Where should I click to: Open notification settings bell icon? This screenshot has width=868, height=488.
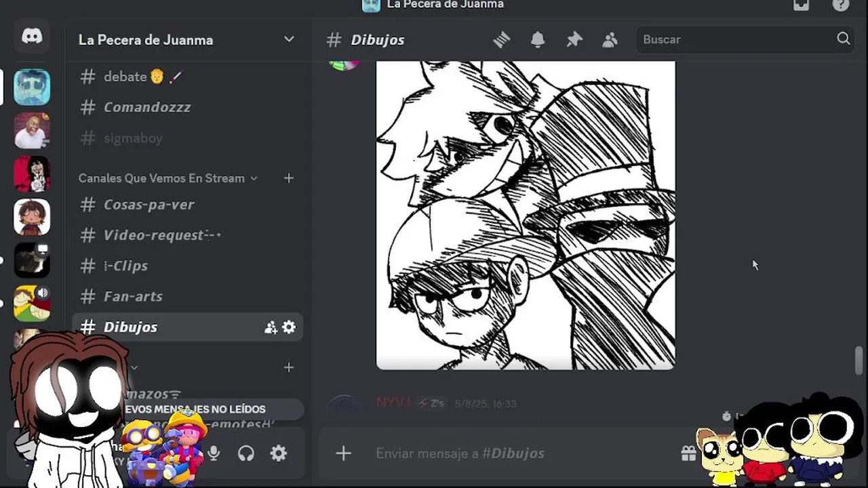click(538, 40)
